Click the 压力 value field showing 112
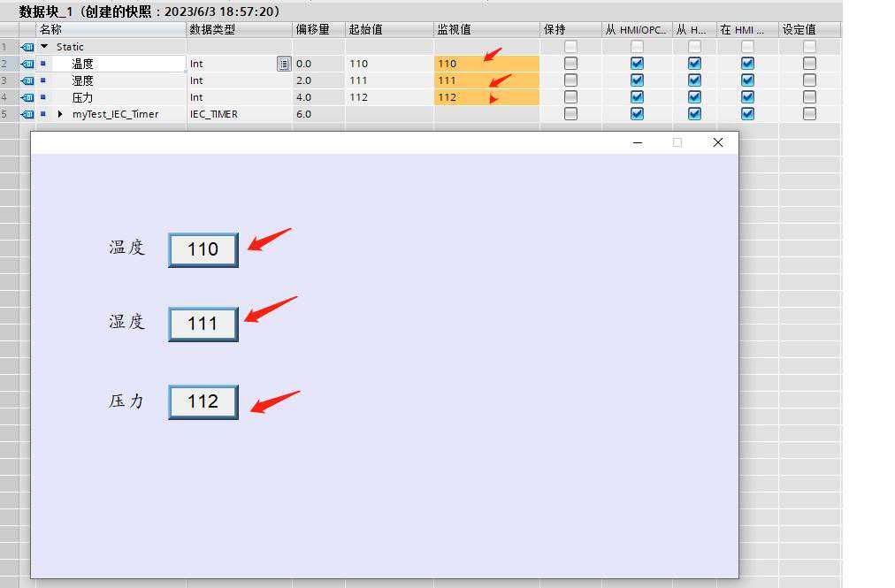This screenshot has width=895, height=588. [x=203, y=402]
